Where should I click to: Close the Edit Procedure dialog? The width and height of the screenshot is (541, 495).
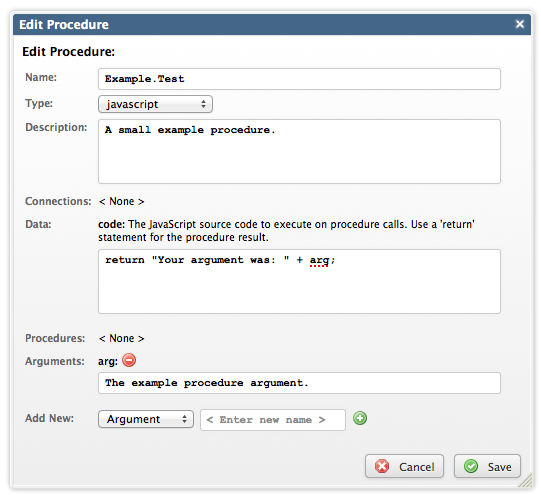pyautogui.click(x=520, y=24)
